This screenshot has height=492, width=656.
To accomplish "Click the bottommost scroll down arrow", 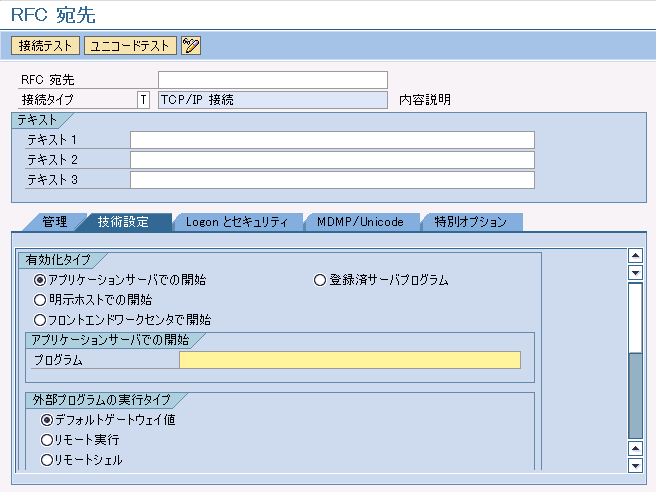I will coord(633,465).
